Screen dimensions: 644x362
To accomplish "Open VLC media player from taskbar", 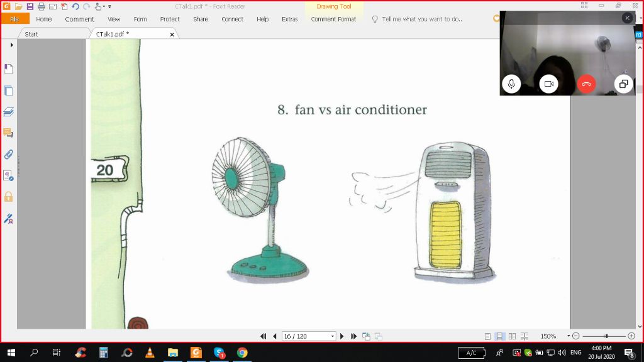I will tap(150, 353).
